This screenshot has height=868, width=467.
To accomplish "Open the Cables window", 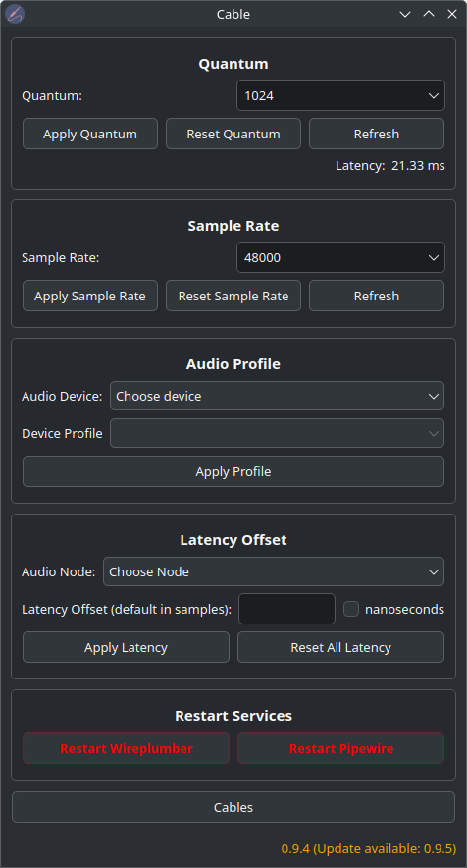I will pyautogui.click(x=233, y=807).
